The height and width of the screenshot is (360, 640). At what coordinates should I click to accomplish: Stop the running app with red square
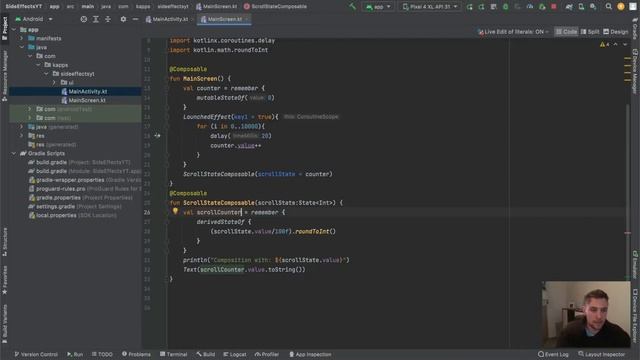pos(553,7)
